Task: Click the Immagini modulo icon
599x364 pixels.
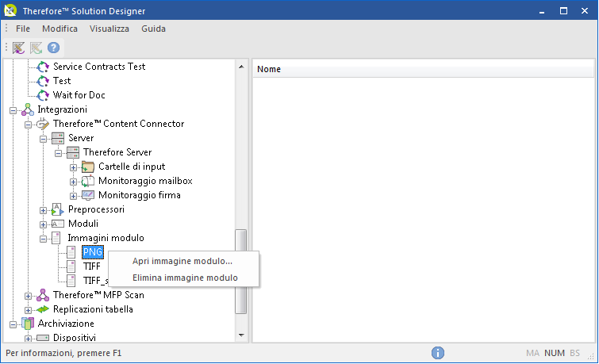Action: tap(56, 238)
